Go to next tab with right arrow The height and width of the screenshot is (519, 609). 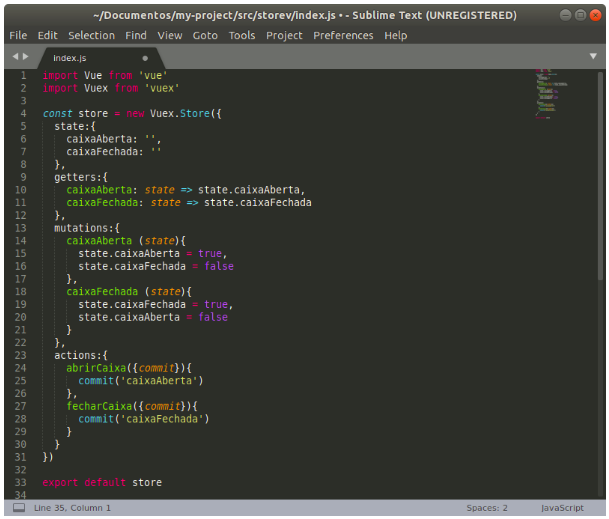[x=26, y=56]
